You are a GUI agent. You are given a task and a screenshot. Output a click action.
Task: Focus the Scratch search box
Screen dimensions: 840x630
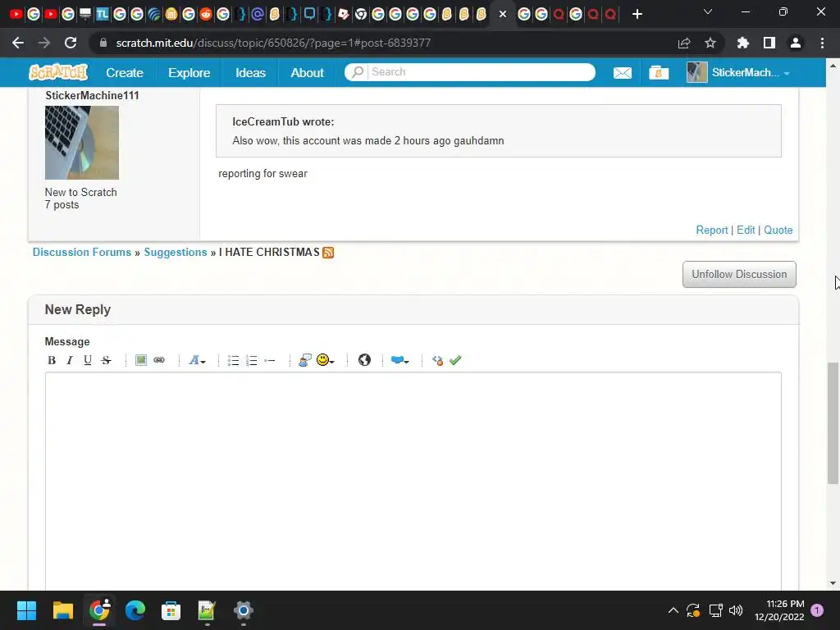click(x=482, y=72)
